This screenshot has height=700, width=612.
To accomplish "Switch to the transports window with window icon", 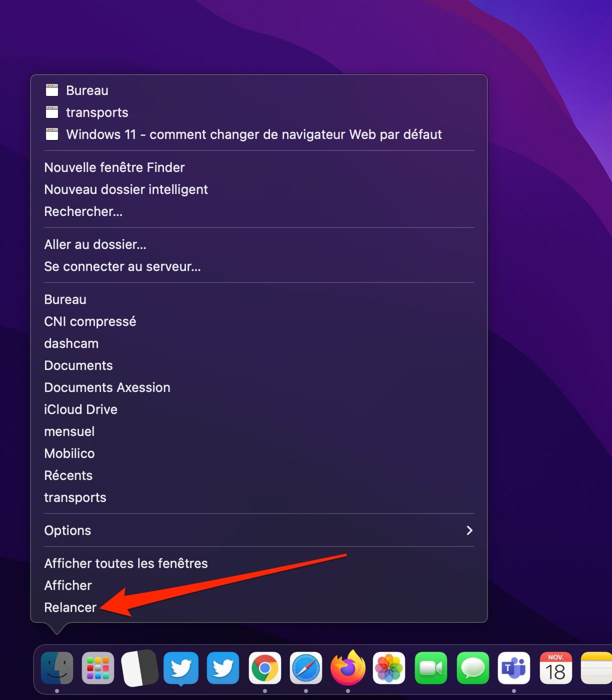I will [259, 112].
